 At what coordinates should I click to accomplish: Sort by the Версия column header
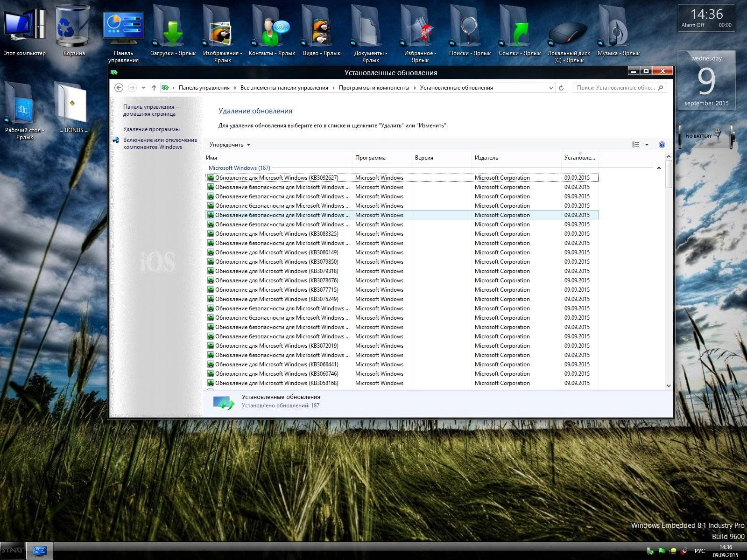click(442, 158)
